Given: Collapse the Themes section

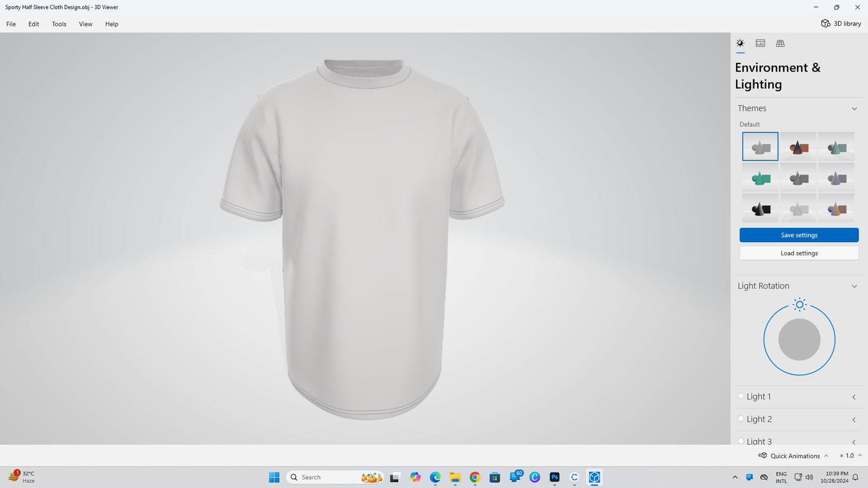Looking at the screenshot, I should (x=854, y=108).
